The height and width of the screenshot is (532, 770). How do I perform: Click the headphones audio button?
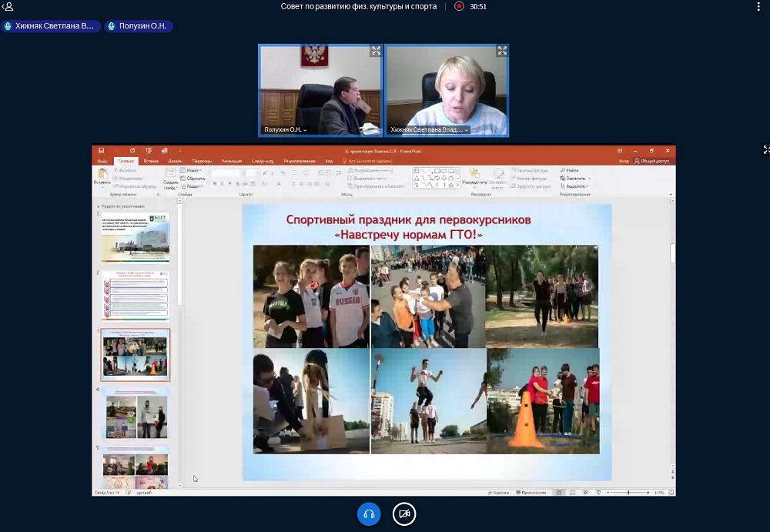(x=369, y=514)
